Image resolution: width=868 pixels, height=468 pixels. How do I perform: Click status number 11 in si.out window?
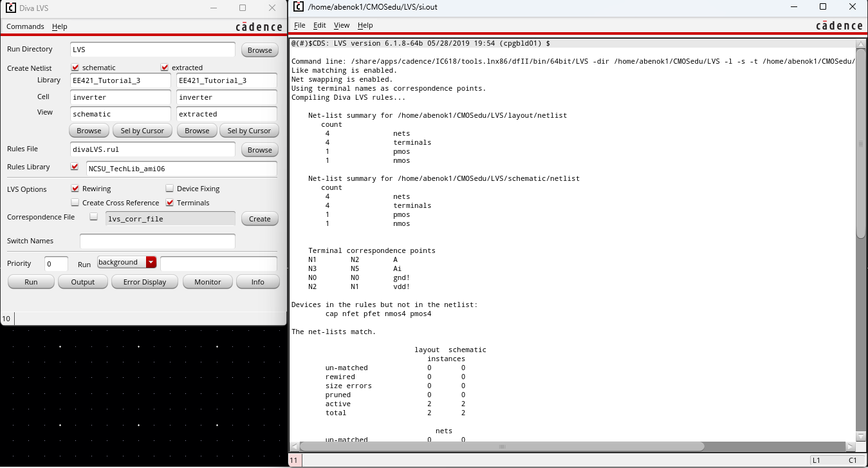tap(294, 460)
